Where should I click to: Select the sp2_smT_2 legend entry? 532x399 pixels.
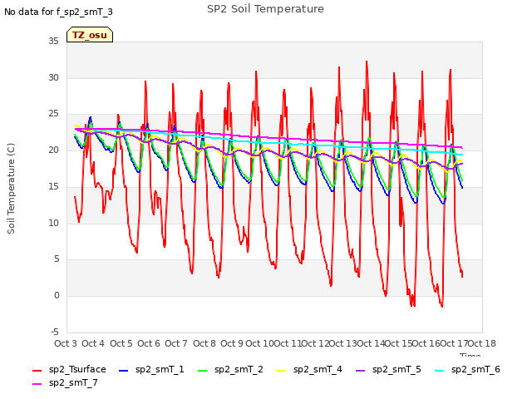tap(230, 369)
